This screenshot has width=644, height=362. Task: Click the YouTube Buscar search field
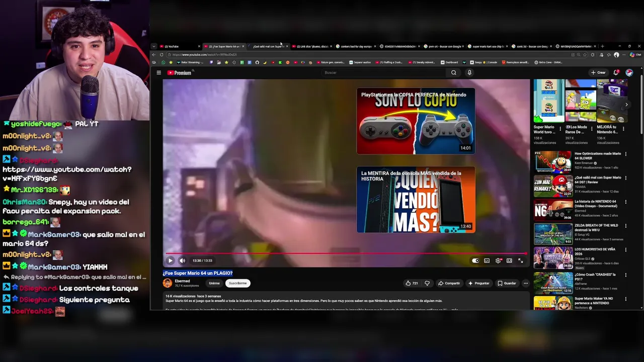point(383,72)
